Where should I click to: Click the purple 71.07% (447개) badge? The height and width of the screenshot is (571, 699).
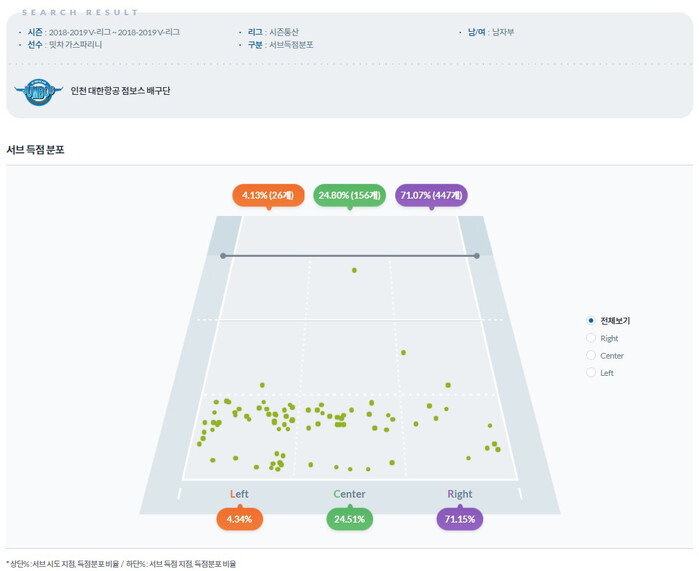point(431,195)
